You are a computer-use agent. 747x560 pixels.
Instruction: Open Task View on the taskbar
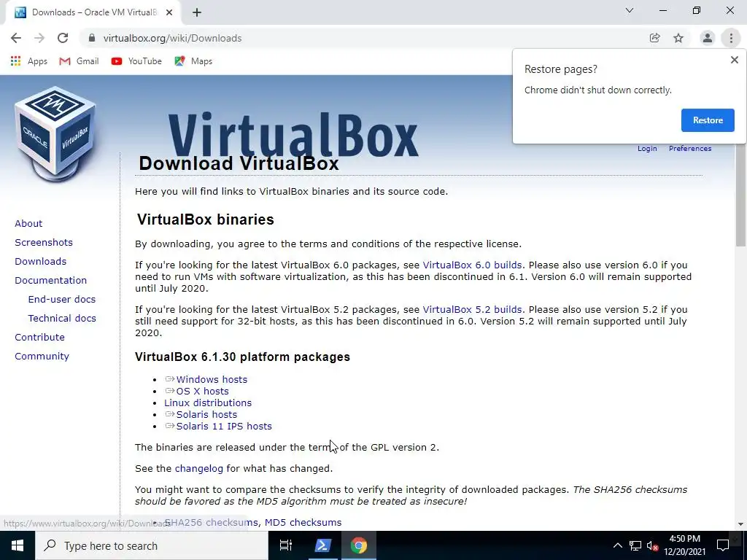tap(286, 545)
